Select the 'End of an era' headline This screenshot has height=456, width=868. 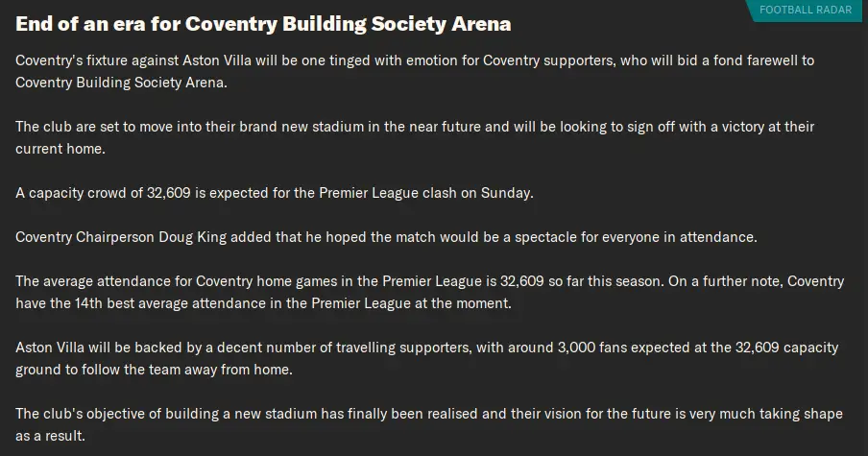click(x=263, y=24)
